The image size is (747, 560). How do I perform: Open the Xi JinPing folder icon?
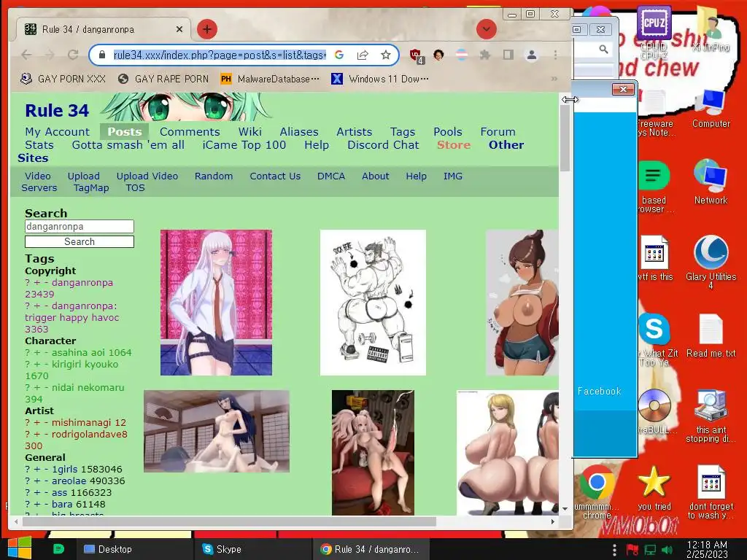(x=711, y=28)
